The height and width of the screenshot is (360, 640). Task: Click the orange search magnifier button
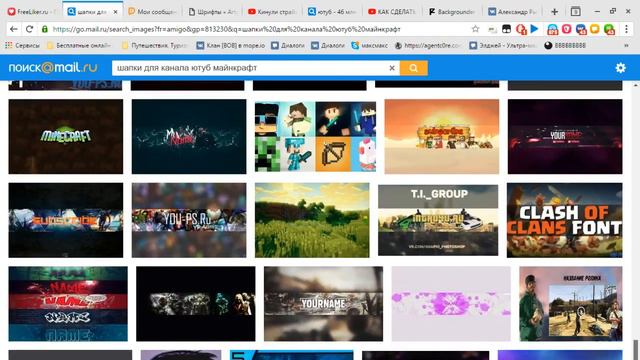pos(413,68)
